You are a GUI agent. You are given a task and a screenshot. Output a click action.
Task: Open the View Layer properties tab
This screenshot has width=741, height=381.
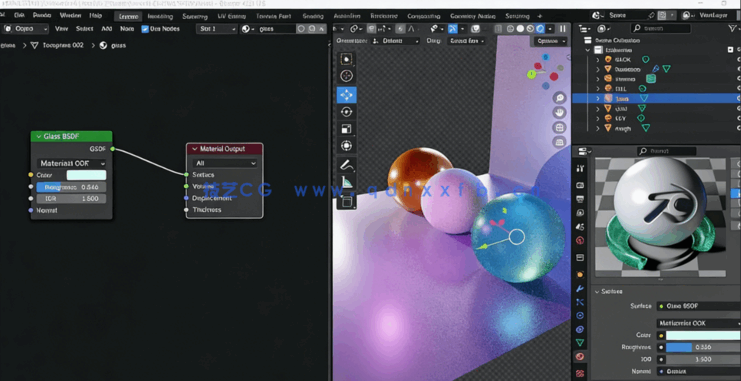click(x=580, y=213)
